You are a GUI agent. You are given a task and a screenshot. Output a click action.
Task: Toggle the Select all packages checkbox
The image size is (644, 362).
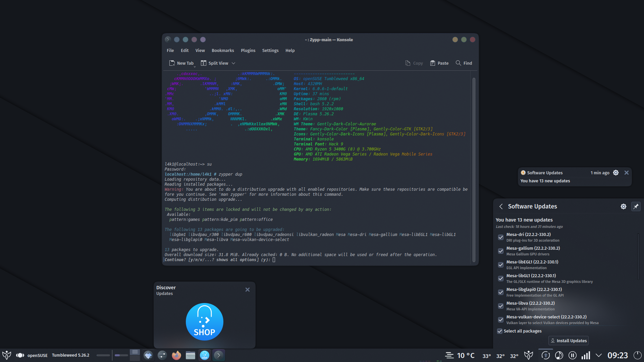point(500,331)
